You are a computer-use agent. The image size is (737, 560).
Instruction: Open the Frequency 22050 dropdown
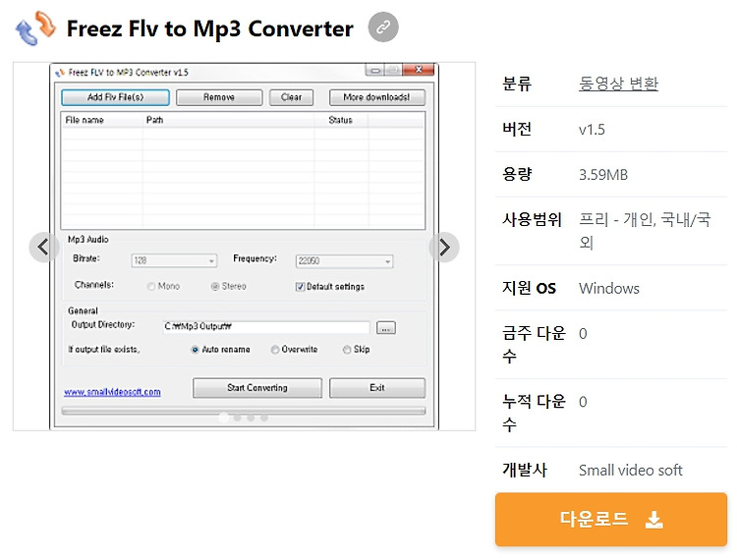point(344,261)
